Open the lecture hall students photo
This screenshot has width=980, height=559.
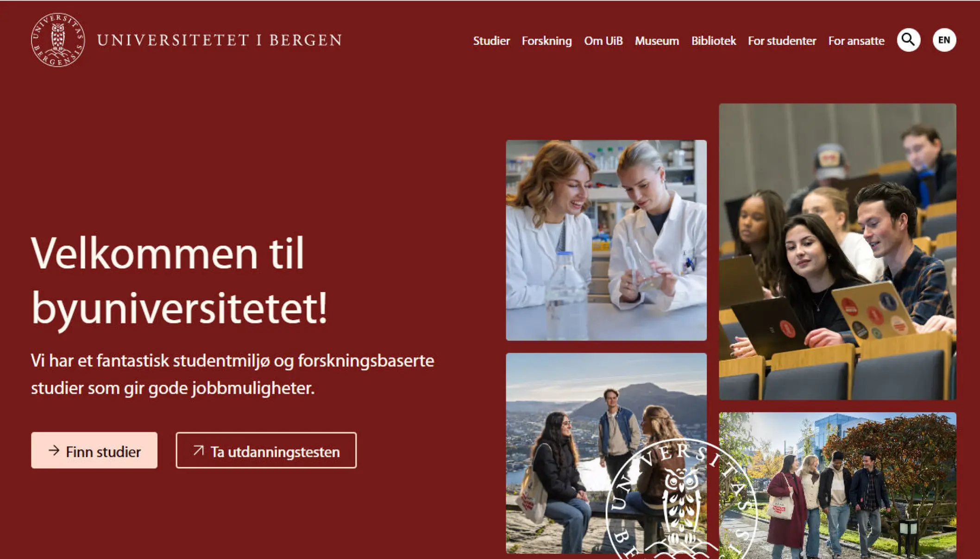[837, 251]
